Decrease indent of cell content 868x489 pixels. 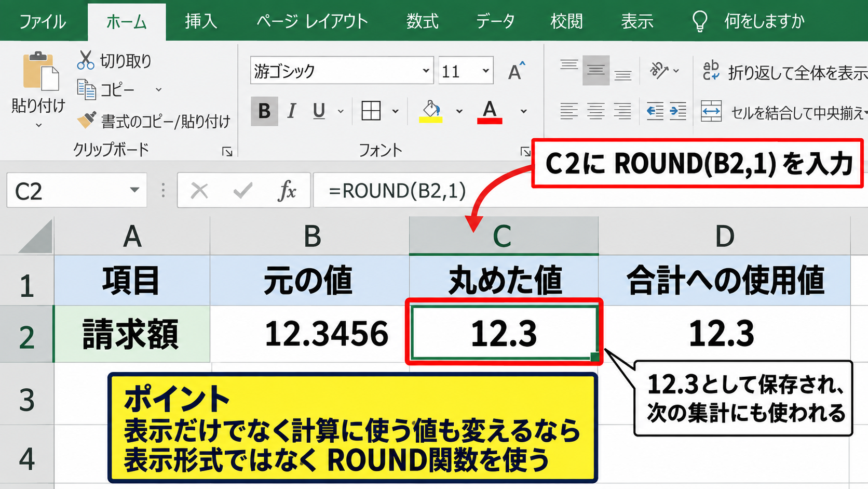click(655, 111)
